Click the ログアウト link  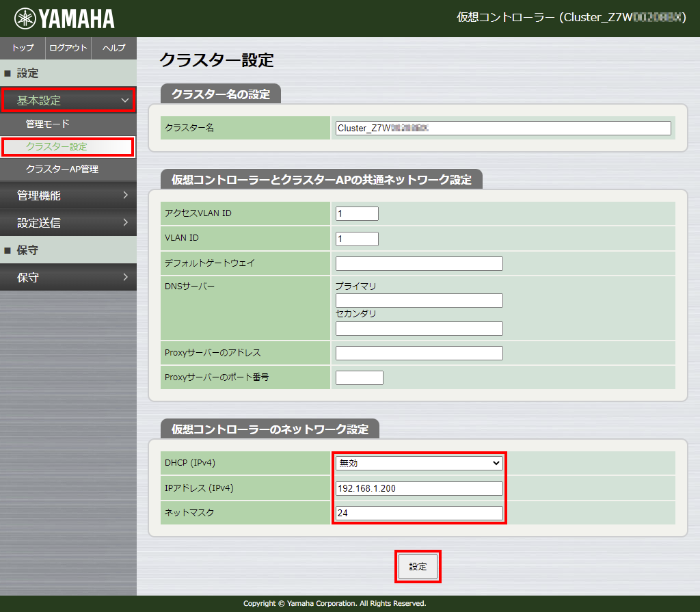pos(68,48)
